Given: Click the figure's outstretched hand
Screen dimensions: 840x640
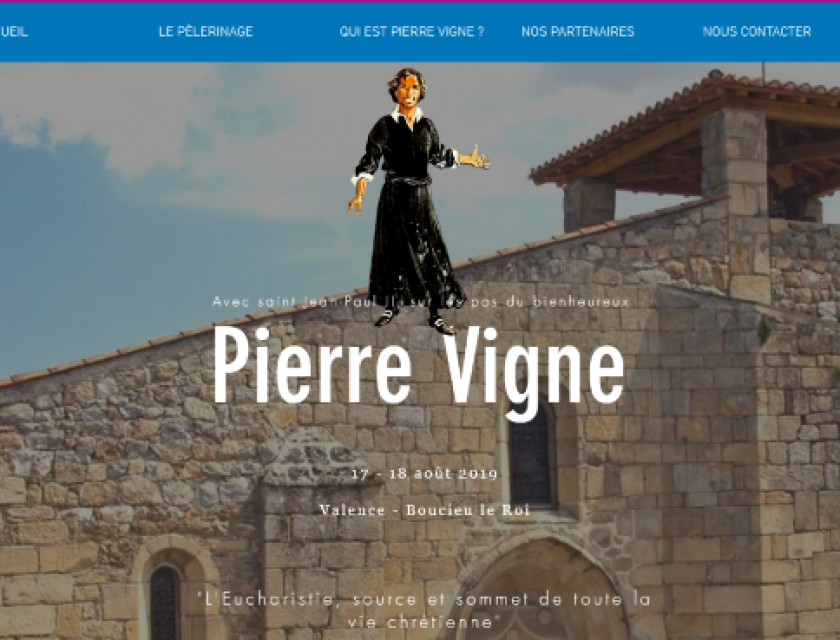Looking at the screenshot, I should coord(477,158).
